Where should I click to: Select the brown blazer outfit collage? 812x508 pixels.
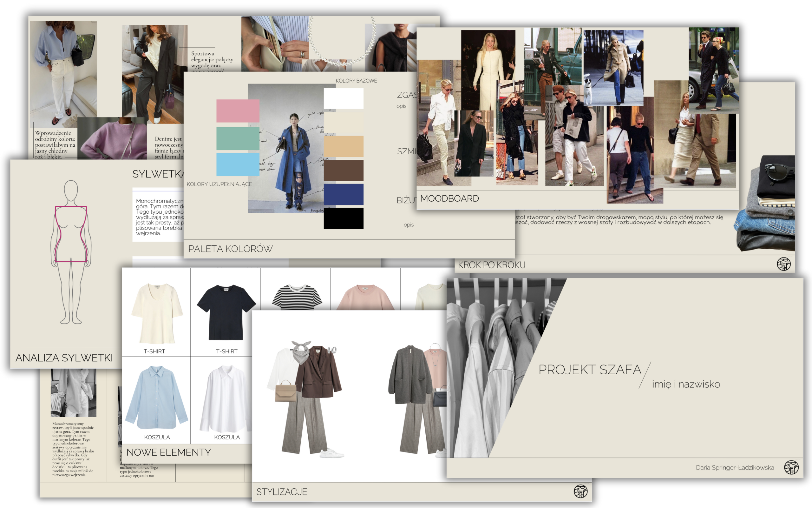(x=305, y=399)
